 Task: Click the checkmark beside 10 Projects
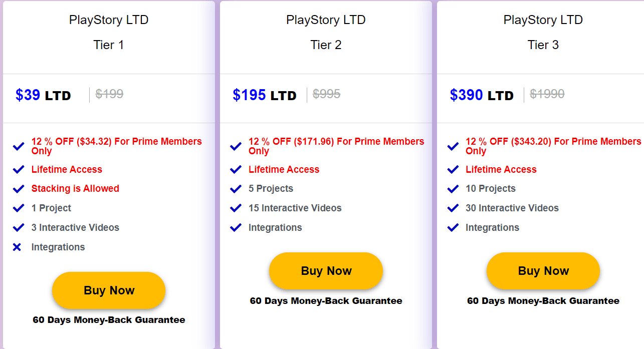[452, 189]
